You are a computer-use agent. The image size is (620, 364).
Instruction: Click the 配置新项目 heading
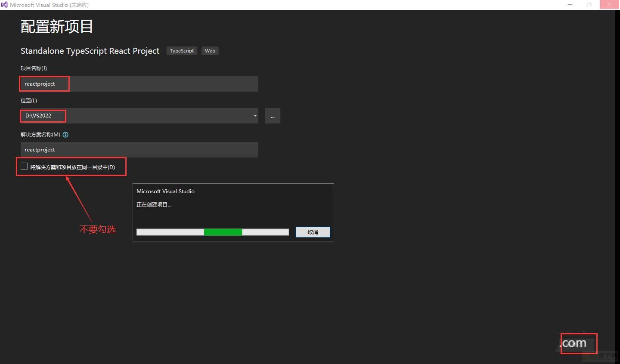(57, 27)
